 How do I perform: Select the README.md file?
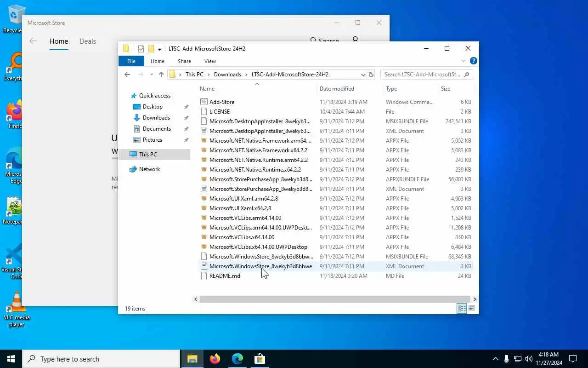point(225,276)
